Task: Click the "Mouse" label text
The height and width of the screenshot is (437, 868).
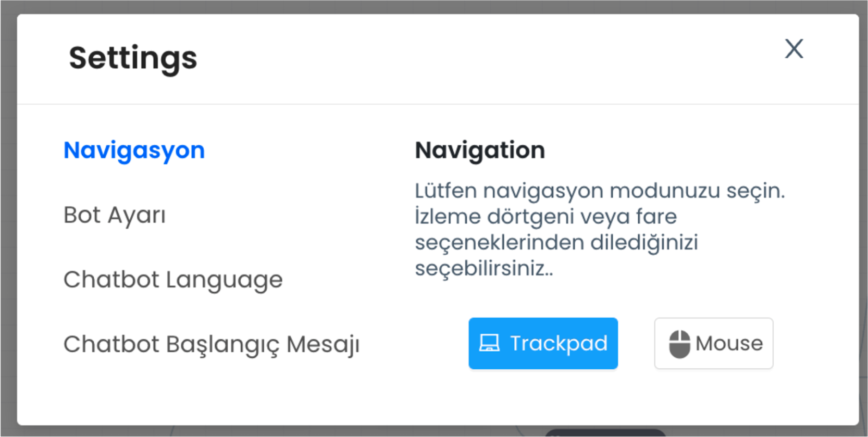Action: (729, 343)
